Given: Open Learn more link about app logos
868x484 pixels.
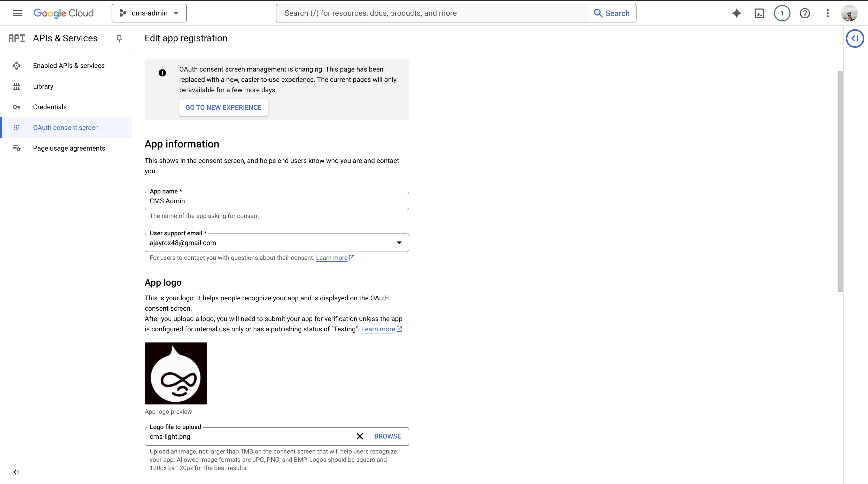Looking at the screenshot, I should [x=381, y=329].
